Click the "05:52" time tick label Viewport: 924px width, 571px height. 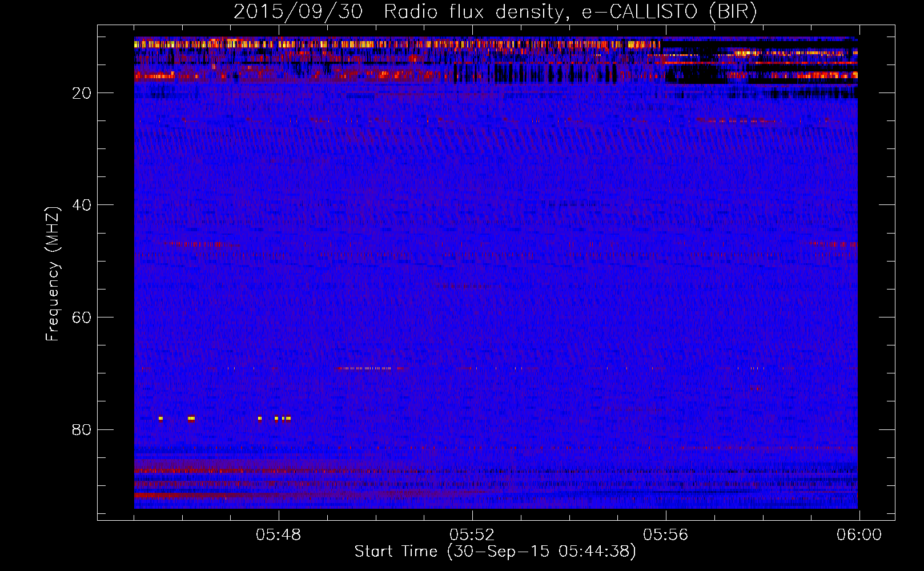coord(472,535)
